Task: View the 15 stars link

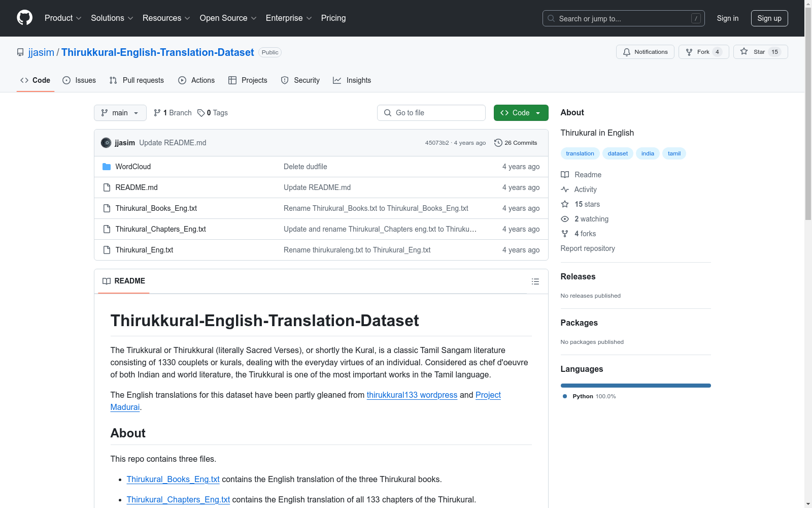Action: (x=581, y=204)
